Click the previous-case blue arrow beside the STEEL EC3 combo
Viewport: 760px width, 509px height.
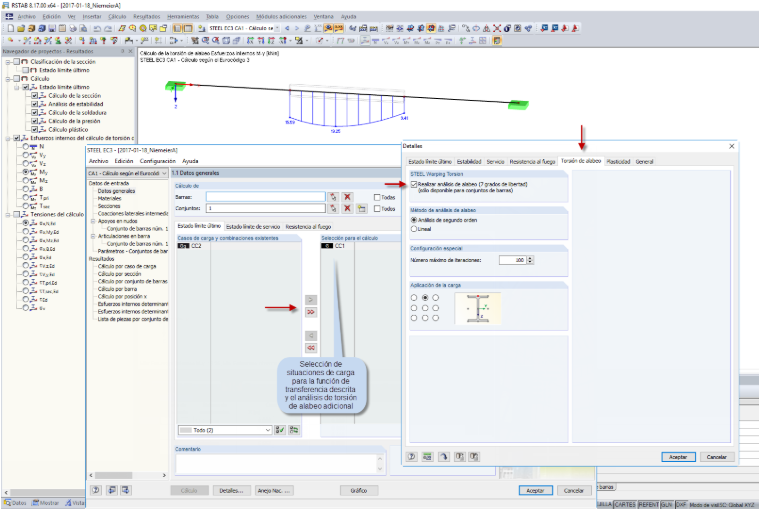[287, 29]
